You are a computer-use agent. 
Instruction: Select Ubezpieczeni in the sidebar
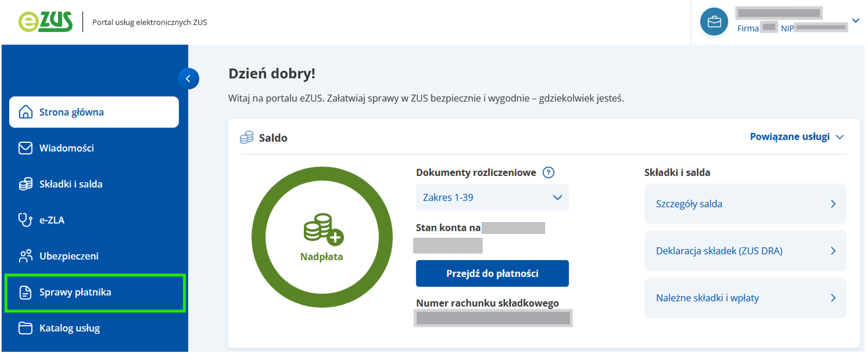pos(68,256)
